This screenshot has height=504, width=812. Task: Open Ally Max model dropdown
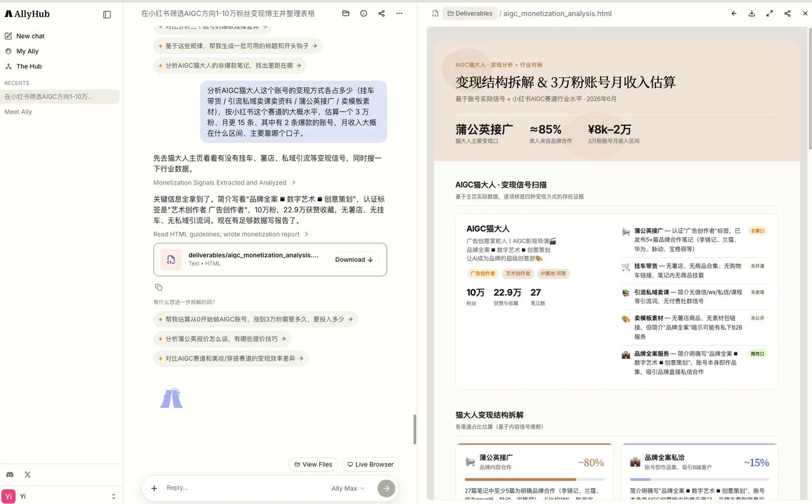click(348, 488)
